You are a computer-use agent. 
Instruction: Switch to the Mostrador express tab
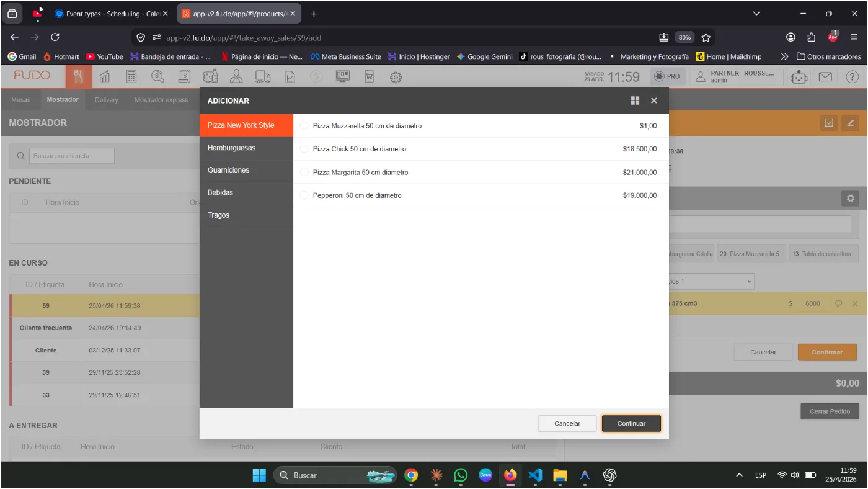(x=161, y=100)
